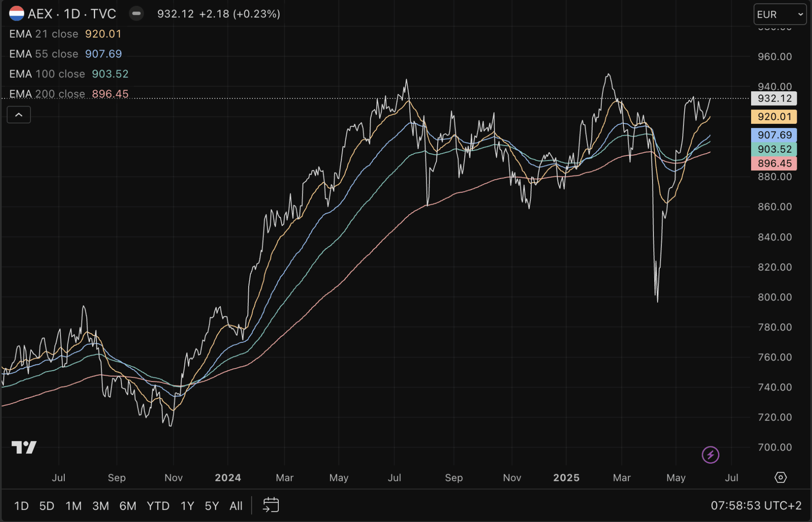Image resolution: width=812 pixels, height=522 pixels.
Task: Open chart settings hexagon gear icon
Action: (x=780, y=478)
